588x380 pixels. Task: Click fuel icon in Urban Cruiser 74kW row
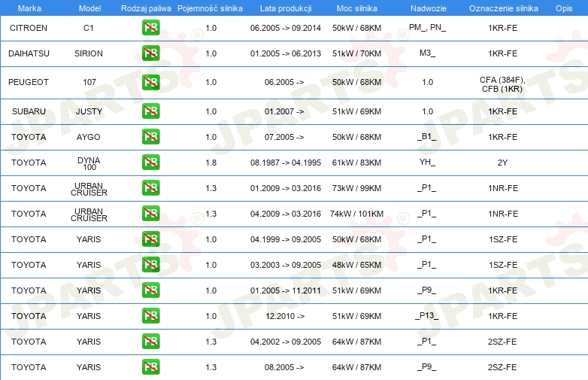click(x=150, y=213)
